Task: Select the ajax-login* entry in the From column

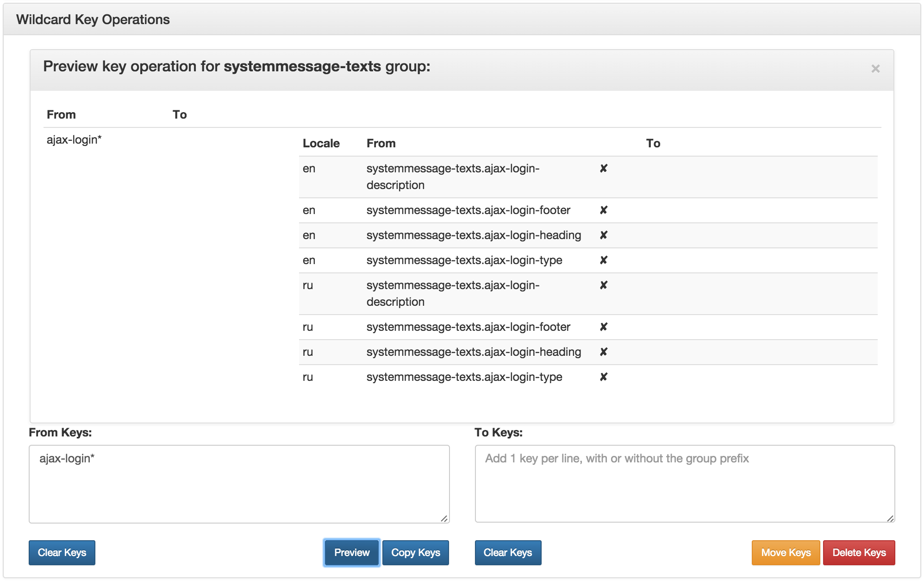Action: pos(74,140)
